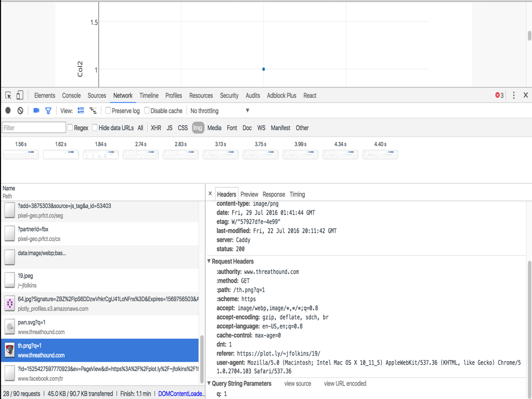Toggle device mode toolbar icon
Image resolution: width=532 pixels, height=399 pixels.
(20, 95)
